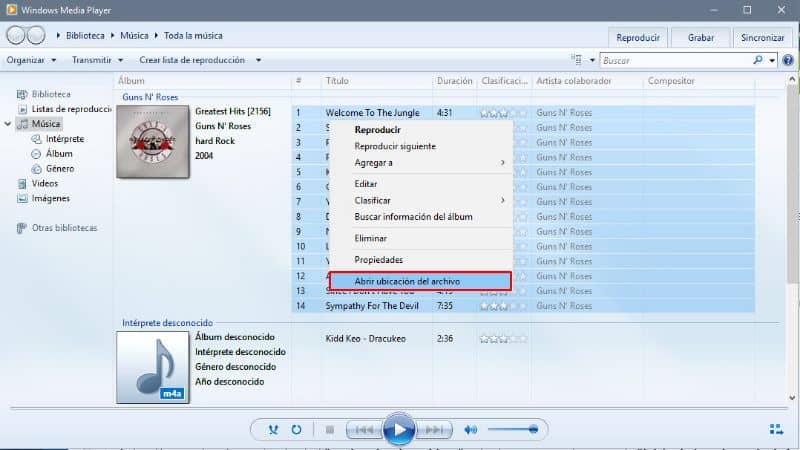
Task: Open Listas de reproducción in sidebar
Action: 71,109
